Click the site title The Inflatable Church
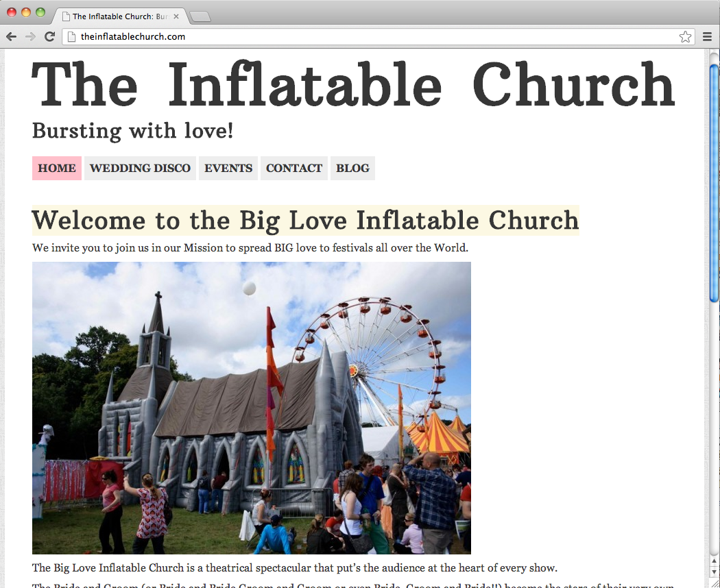This screenshot has height=588, width=720. coord(353,85)
